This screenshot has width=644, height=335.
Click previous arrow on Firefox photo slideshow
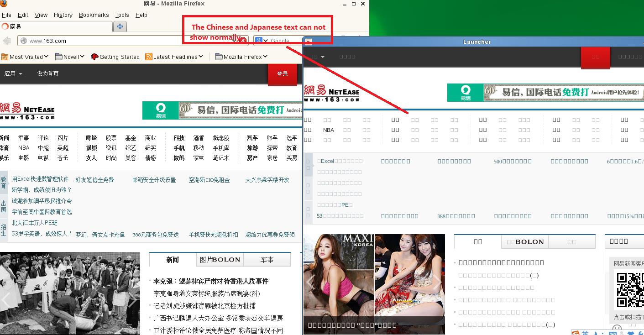[6, 300]
